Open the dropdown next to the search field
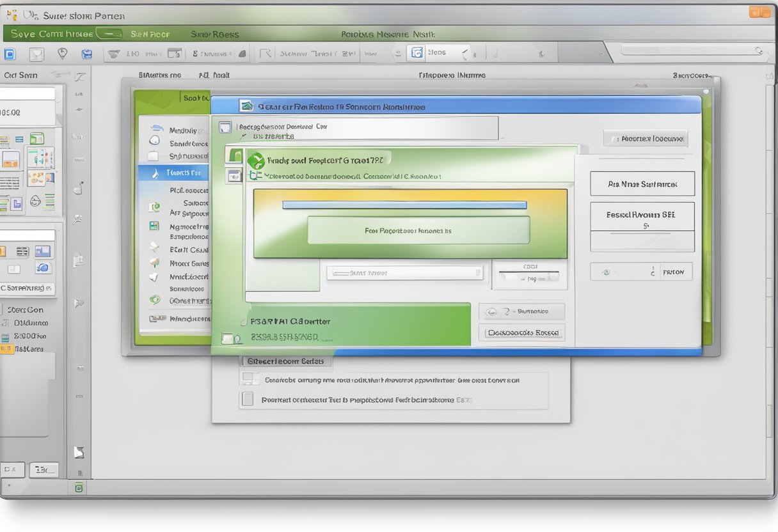This screenshot has width=778, height=532. pyautogui.click(x=479, y=272)
